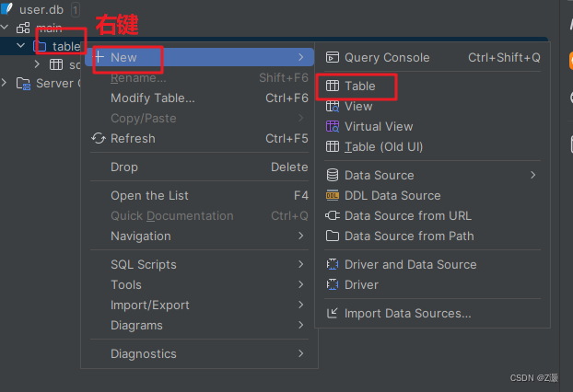The height and width of the screenshot is (392, 573).
Task: Click the Data Source from URL plug icon
Action: [333, 215]
